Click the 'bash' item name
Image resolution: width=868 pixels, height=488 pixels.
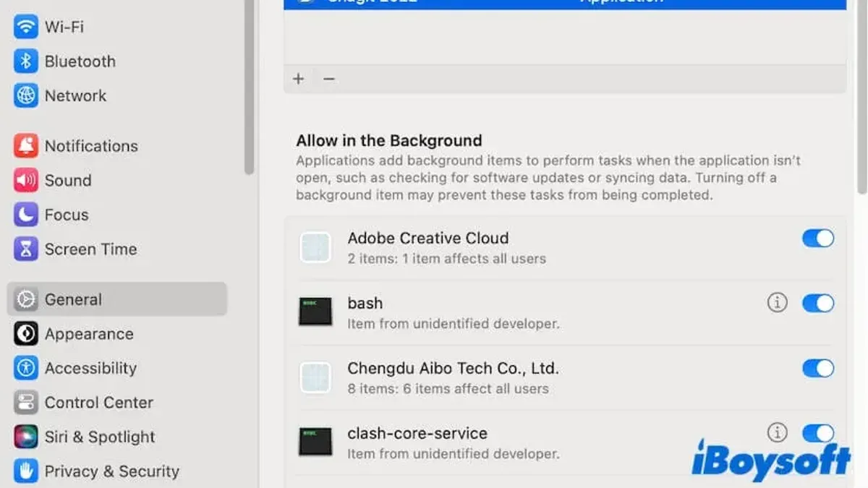365,303
